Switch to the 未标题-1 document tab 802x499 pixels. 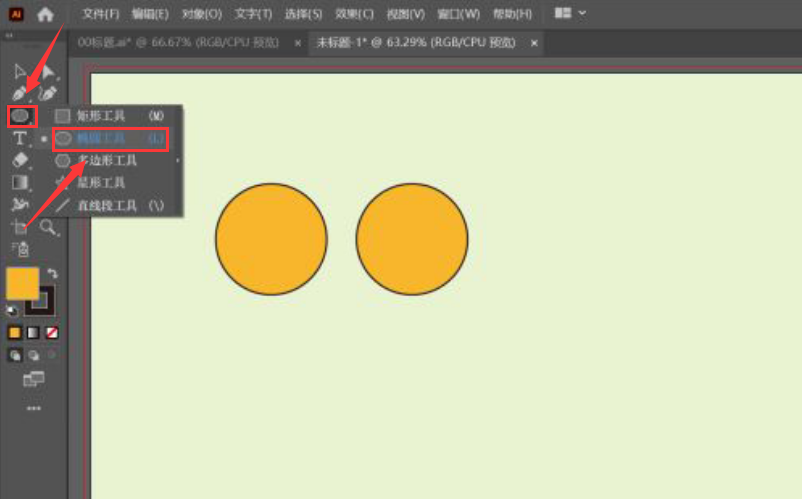[x=416, y=42]
